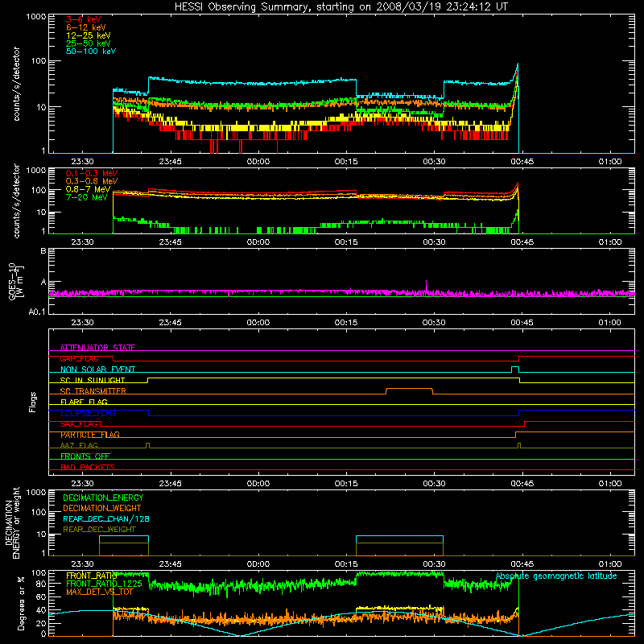Select the SC_TRANSMITTER flag label
Screen dimensions: 644x644
click(93, 391)
